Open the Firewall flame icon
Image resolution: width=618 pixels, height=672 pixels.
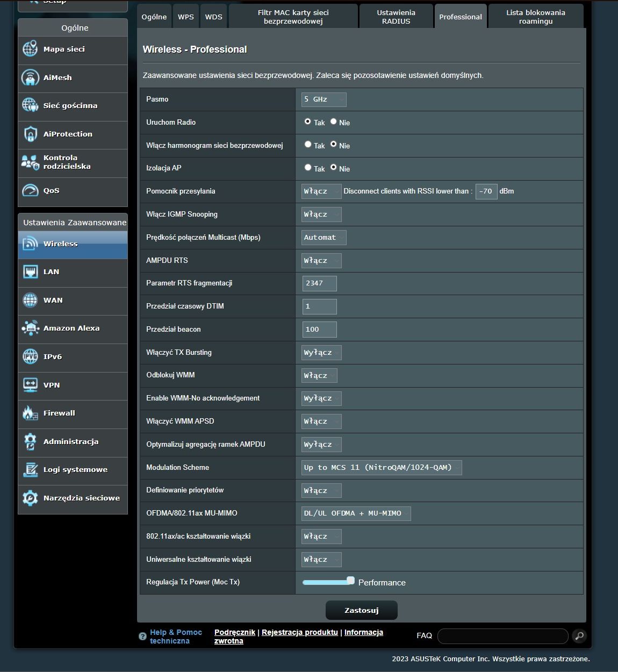click(30, 413)
